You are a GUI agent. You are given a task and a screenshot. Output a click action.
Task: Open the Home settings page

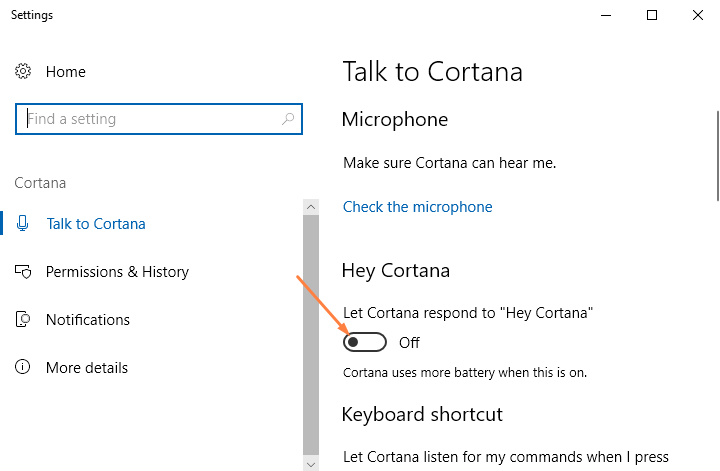click(x=66, y=72)
